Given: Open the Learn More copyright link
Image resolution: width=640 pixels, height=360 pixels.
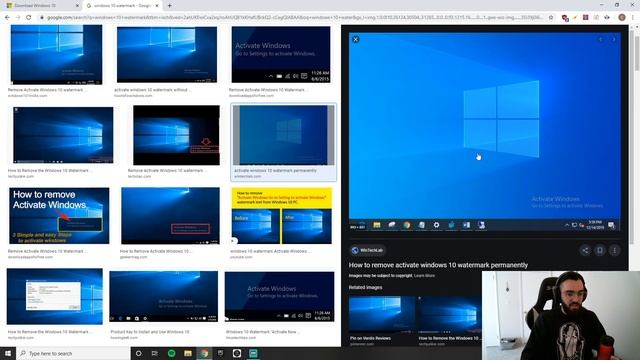Looking at the screenshot, I should [424, 276].
